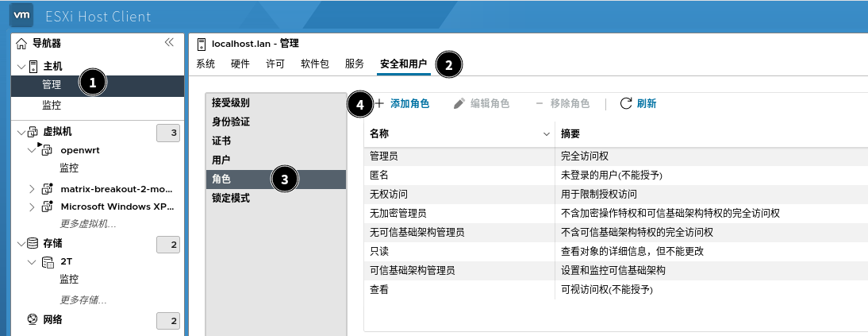Select the 无权访问 role row
Viewport: 868px width, 336px height.
pos(616,194)
